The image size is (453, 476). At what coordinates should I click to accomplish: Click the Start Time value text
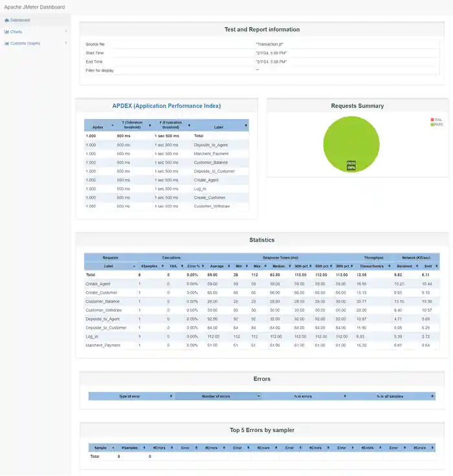coord(271,53)
